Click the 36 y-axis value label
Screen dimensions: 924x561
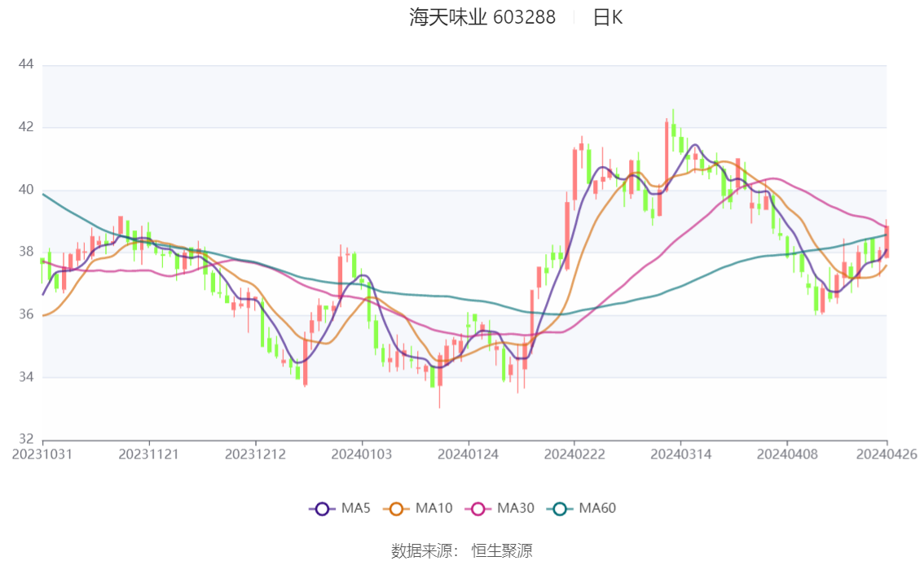click(26, 314)
